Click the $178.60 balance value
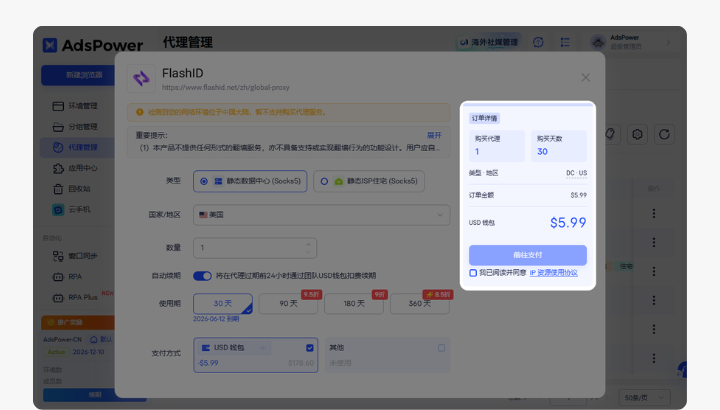The image size is (720, 410). (x=301, y=363)
